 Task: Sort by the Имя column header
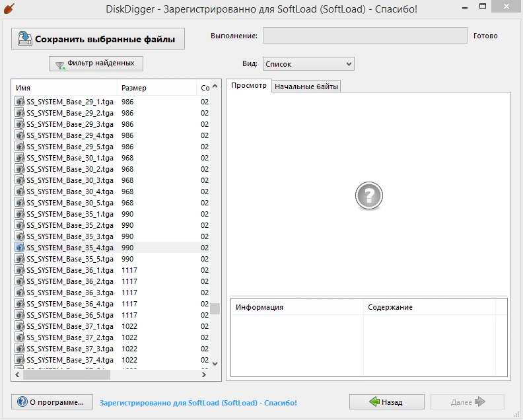(x=65, y=88)
